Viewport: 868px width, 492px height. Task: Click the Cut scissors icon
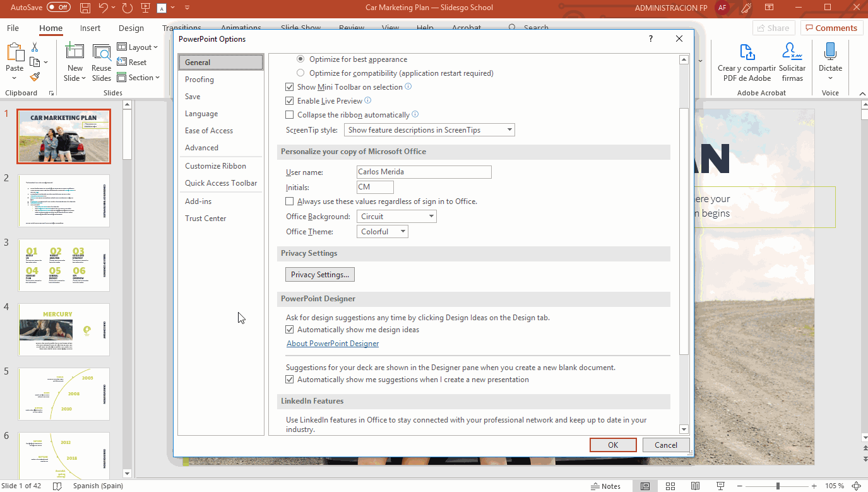(x=35, y=47)
